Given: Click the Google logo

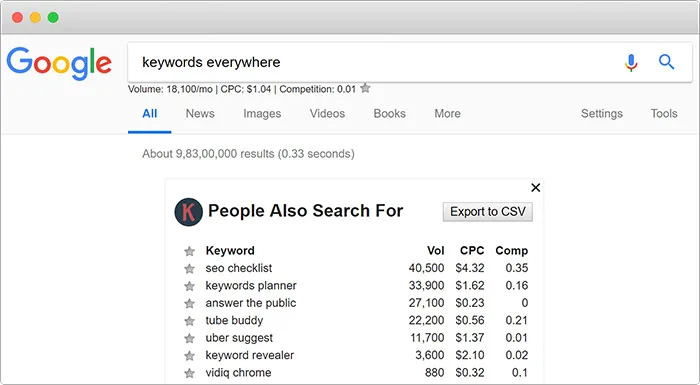Looking at the screenshot, I should click(59, 63).
